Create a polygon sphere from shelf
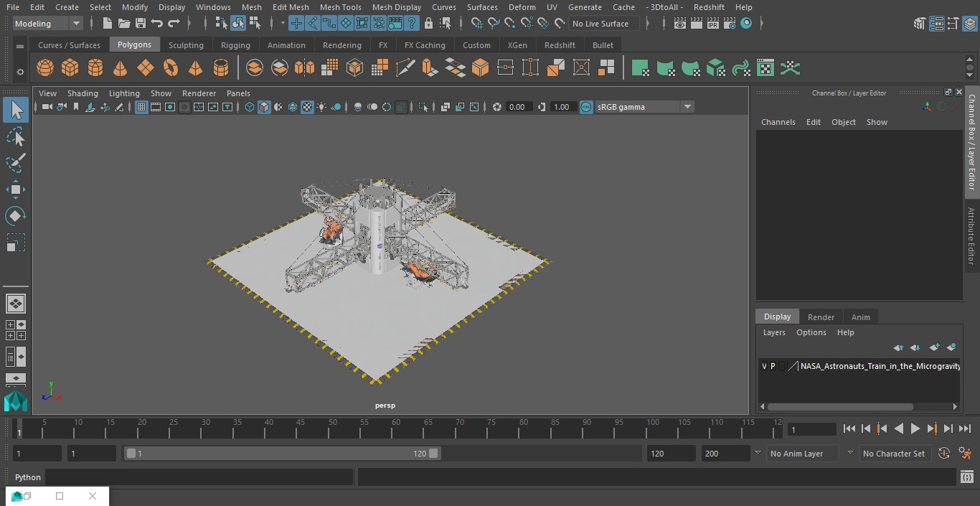The width and height of the screenshot is (980, 506). click(x=45, y=68)
